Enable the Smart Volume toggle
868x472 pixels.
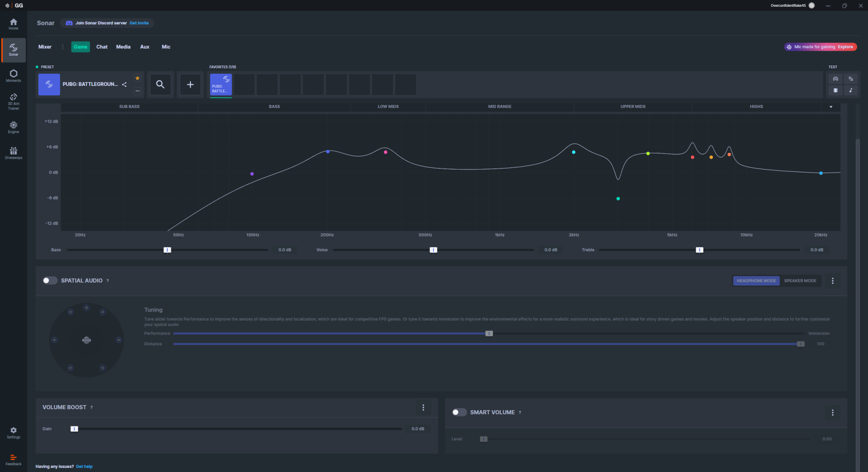click(x=459, y=412)
